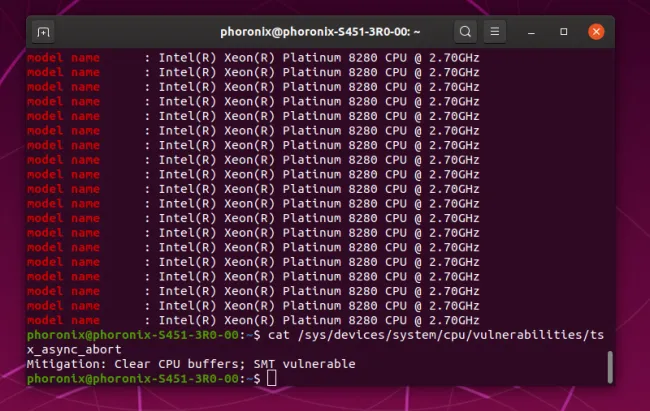This screenshot has height=411, width=650.
Task: Open the terminal search tool
Action: click(x=465, y=32)
